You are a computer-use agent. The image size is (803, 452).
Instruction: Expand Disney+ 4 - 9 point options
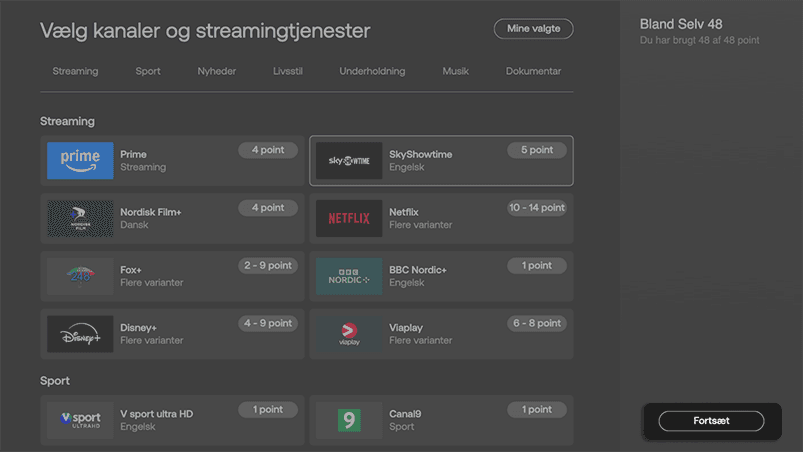tap(268, 324)
